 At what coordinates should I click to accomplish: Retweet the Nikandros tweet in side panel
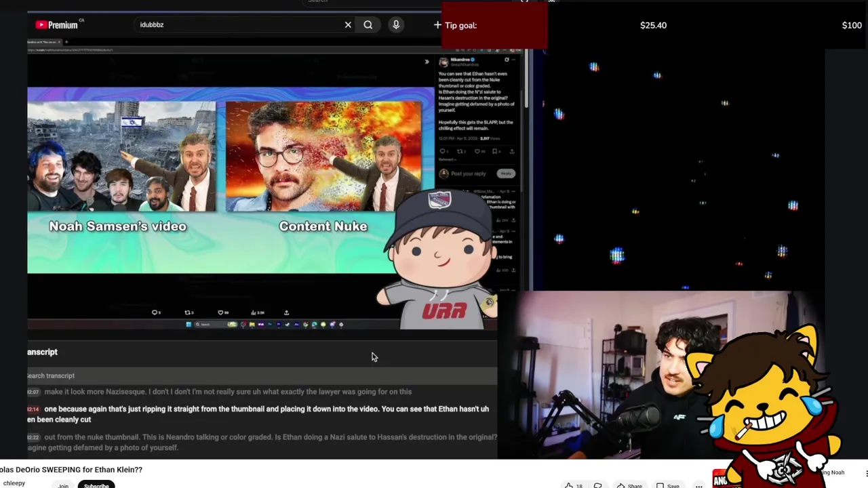coord(460,151)
